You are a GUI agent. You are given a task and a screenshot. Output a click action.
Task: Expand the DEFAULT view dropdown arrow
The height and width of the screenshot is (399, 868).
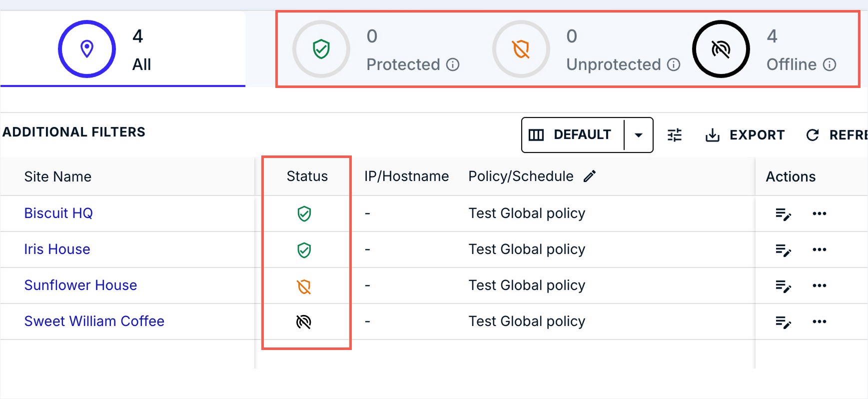pos(638,135)
